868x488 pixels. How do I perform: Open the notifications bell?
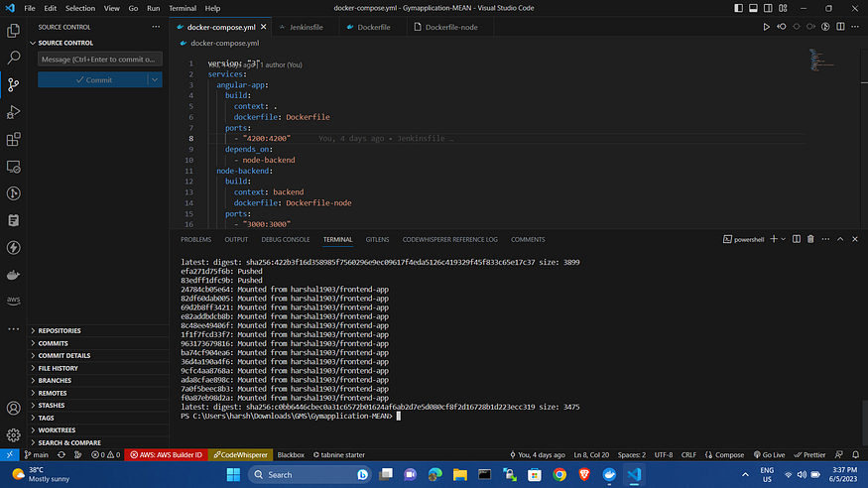(x=855, y=455)
